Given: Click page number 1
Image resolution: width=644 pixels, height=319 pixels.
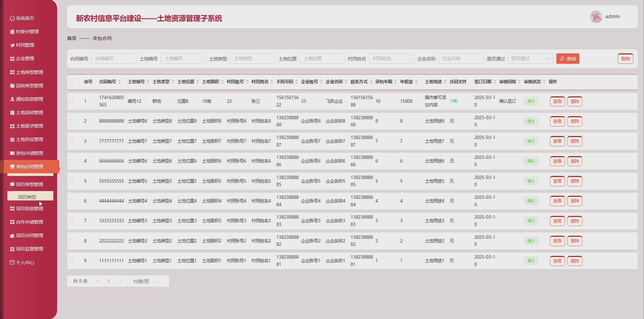Looking at the screenshot, I should [x=108, y=281].
